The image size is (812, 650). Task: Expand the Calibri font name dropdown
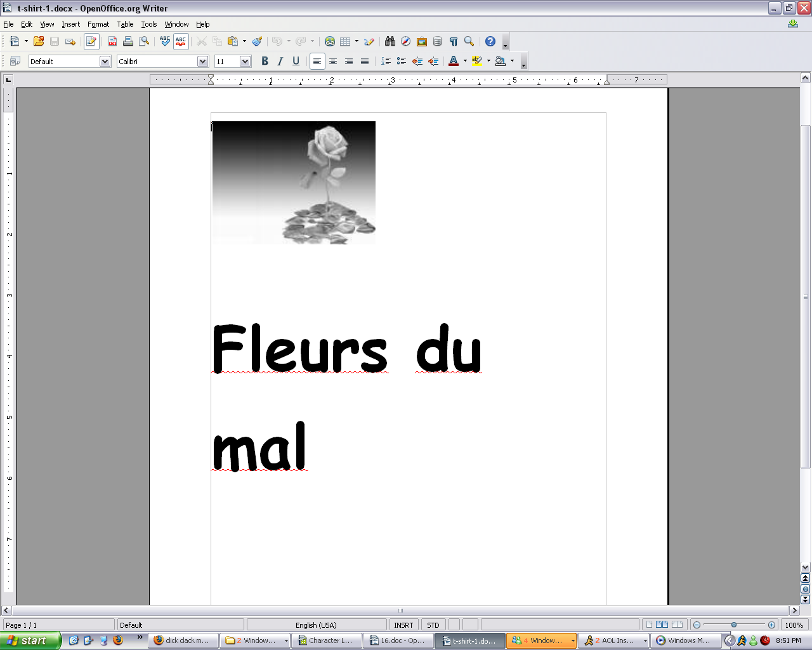click(203, 62)
